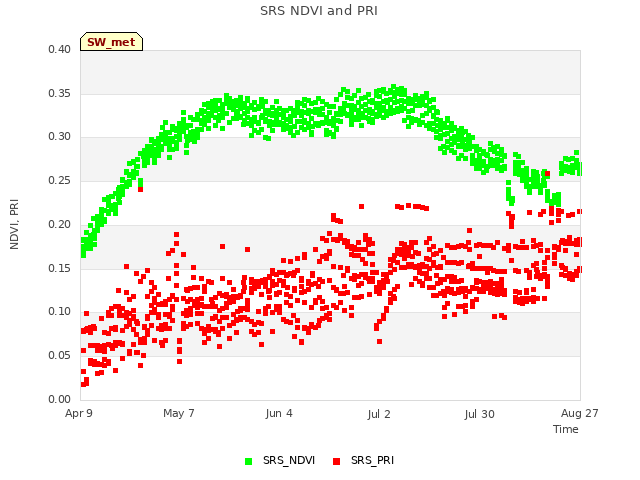Click the Jun 4 x-axis tick label
Image resolution: width=640 pixels, height=480 pixels.
[x=279, y=413]
